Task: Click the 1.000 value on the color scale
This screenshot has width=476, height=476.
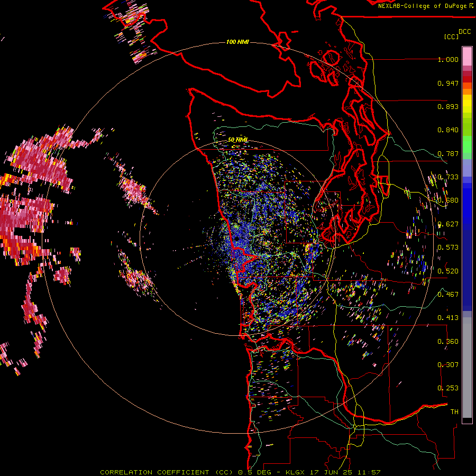Action: (x=448, y=59)
